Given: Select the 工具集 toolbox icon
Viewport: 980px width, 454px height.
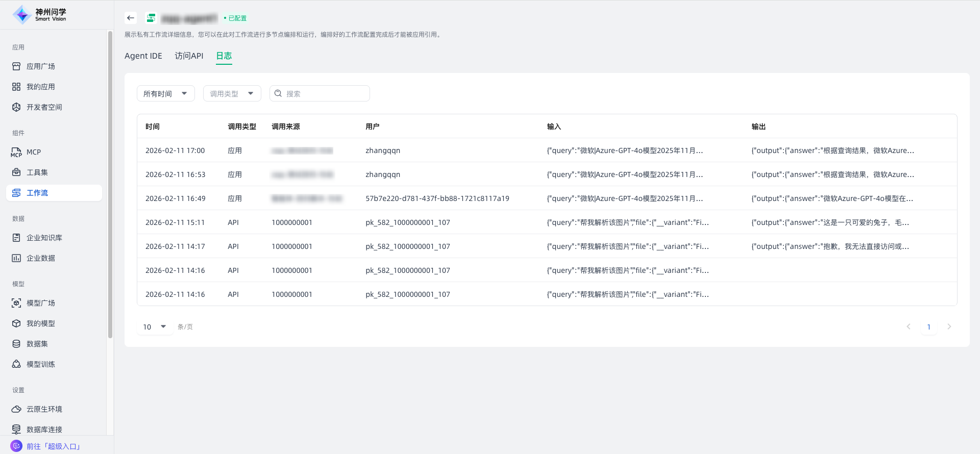Looking at the screenshot, I should [x=16, y=172].
